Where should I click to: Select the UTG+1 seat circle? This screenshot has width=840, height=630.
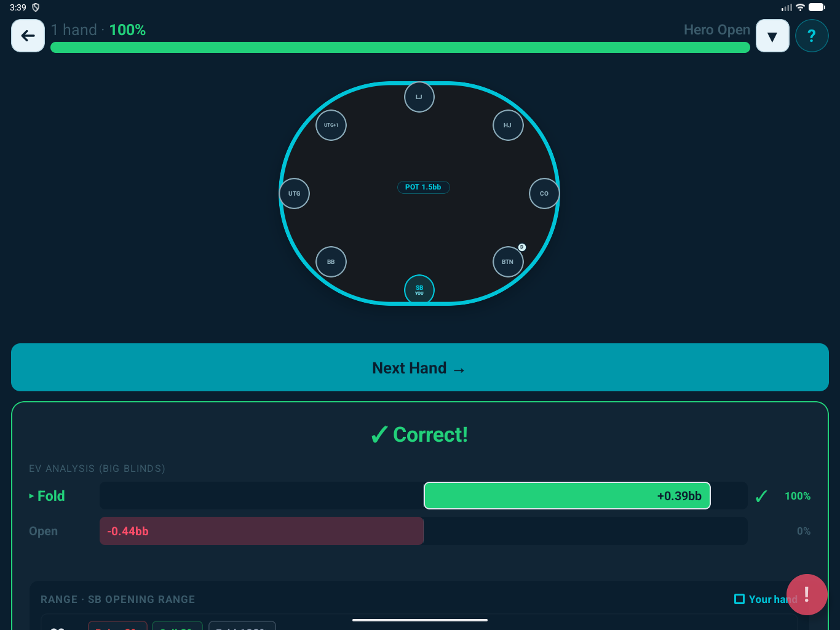(331, 125)
